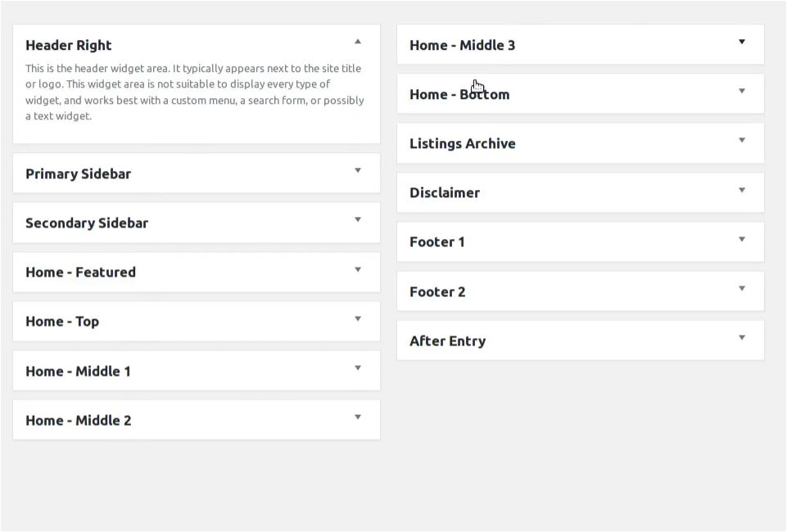787x532 pixels.
Task: Expand Secondary Sidebar using its arrow
Action: click(358, 219)
